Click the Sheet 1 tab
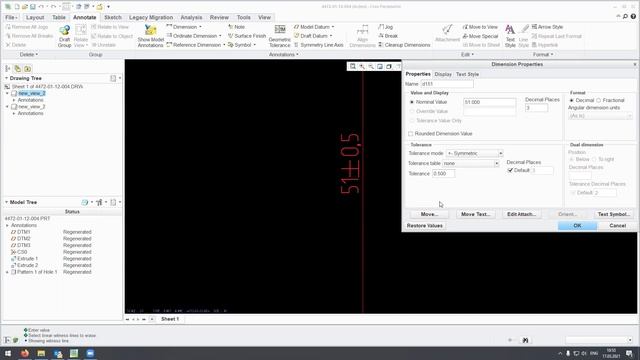The width and height of the screenshot is (640, 360). click(x=170, y=319)
